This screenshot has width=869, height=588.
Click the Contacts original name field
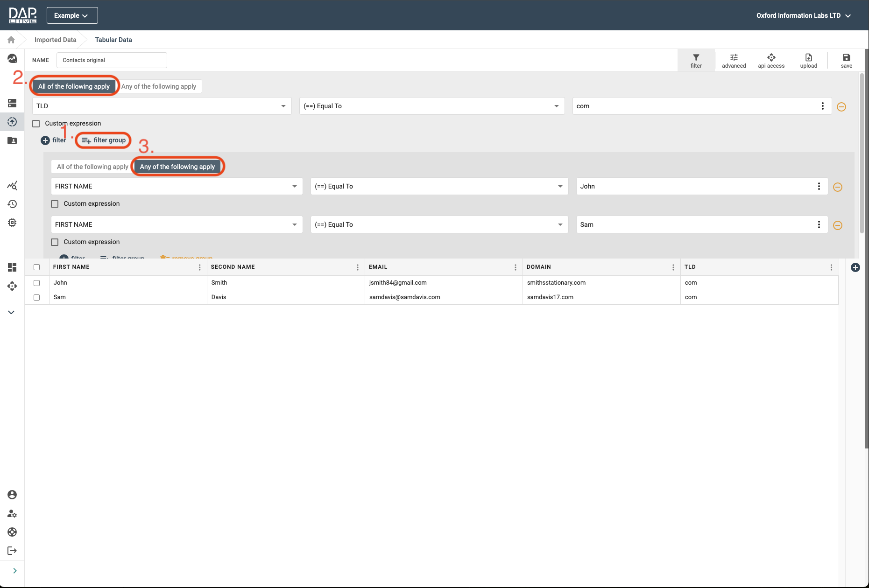[112, 60]
